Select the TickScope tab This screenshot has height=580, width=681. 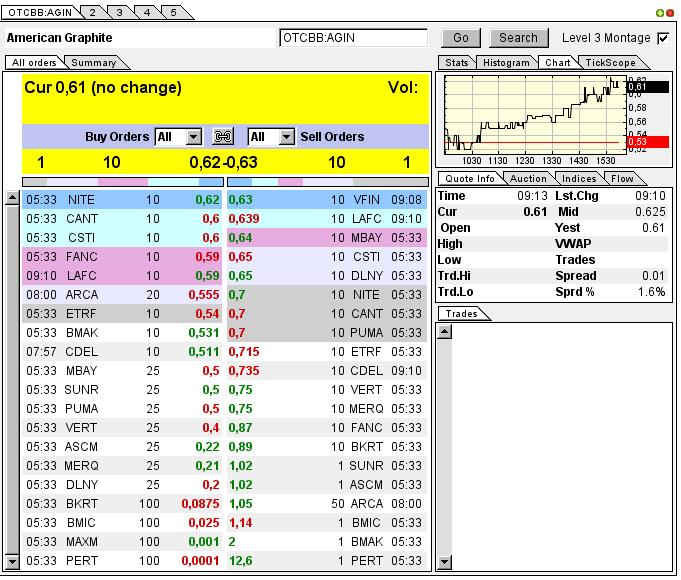coord(609,63)
